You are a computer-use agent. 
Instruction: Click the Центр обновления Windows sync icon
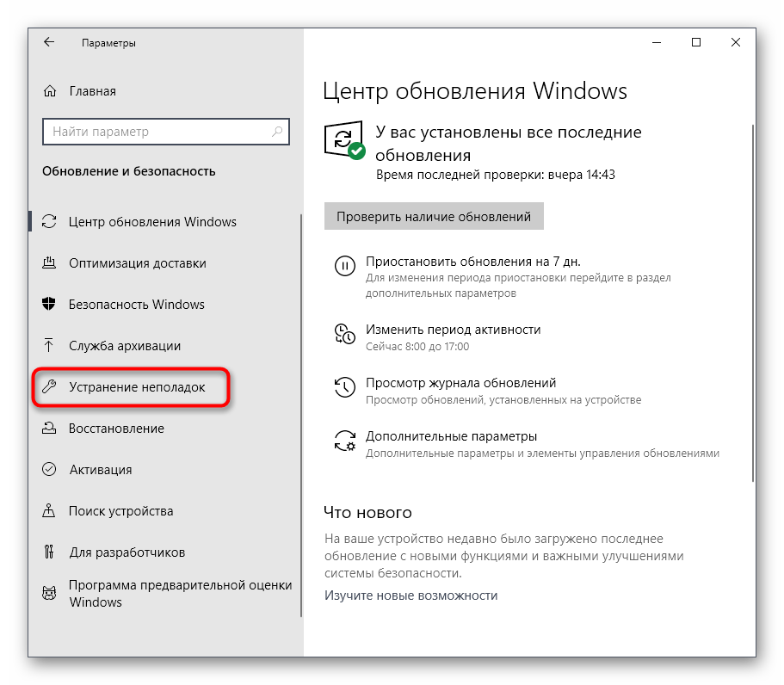[x=49, y=221]
